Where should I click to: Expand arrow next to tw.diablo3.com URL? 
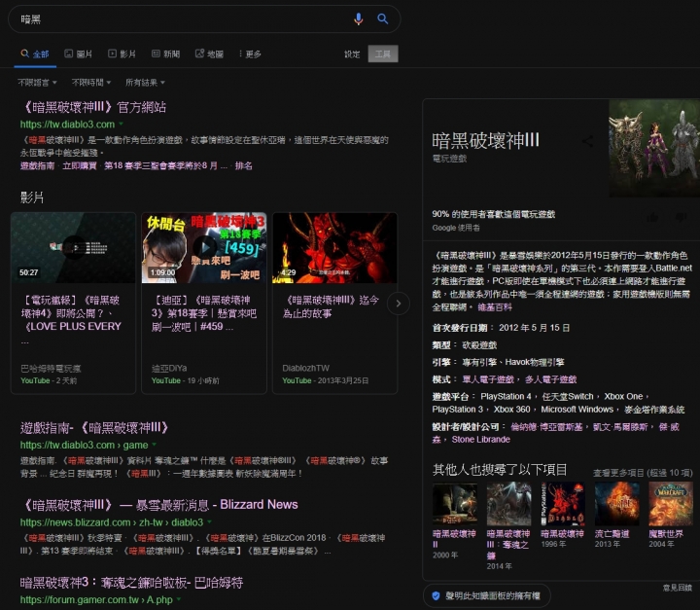point(121,124)
